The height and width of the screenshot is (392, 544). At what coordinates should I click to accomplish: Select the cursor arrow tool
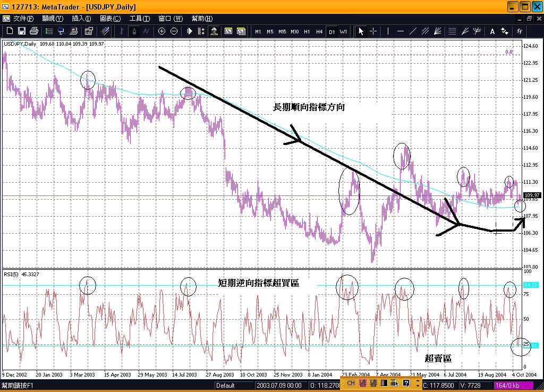coord(361,31)
